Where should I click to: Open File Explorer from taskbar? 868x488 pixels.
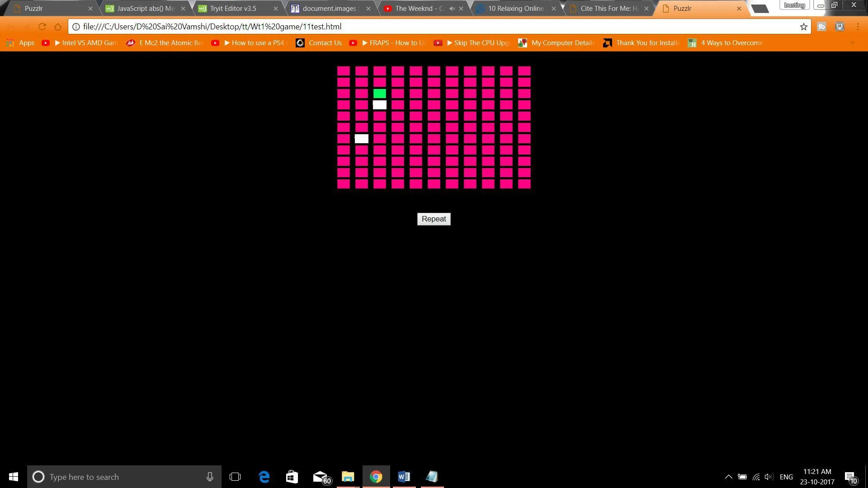[348, 477]
